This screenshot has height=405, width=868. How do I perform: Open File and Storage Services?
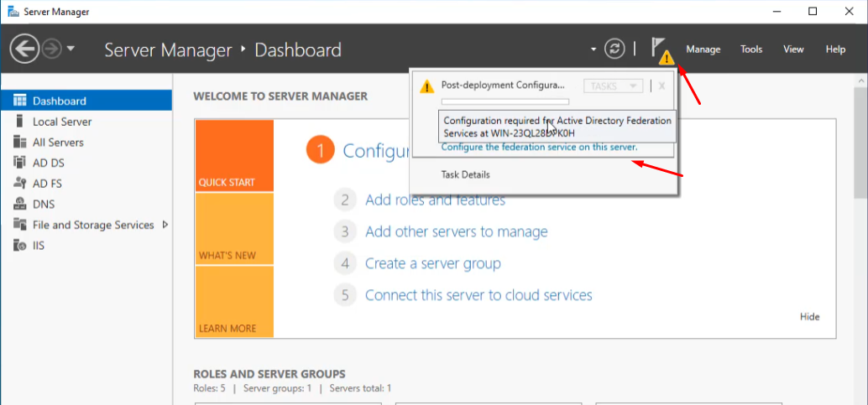click(x=86, y=225)
